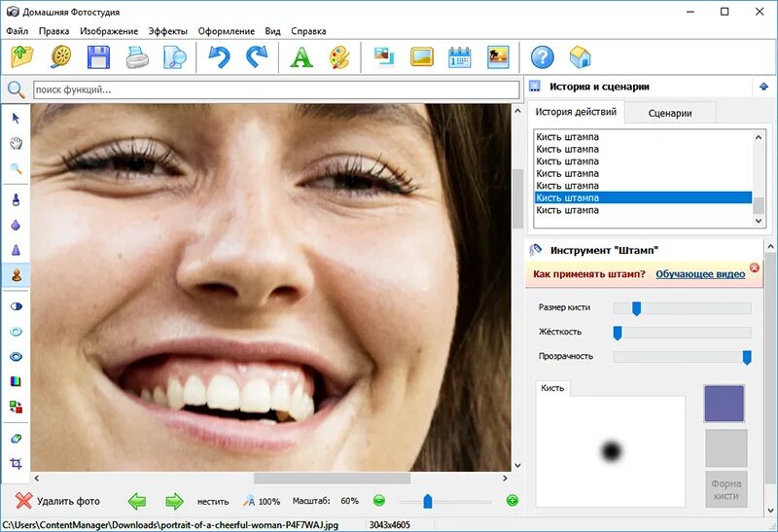Image resolution: width=778 pixels, height=532 pixels.
Task: Open help with the blue question mark
Action: [543, 57]
